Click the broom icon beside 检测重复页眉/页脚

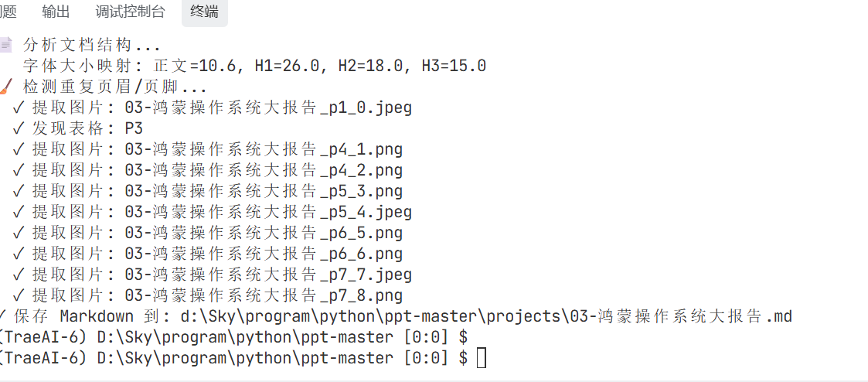[x=6, y=87]
